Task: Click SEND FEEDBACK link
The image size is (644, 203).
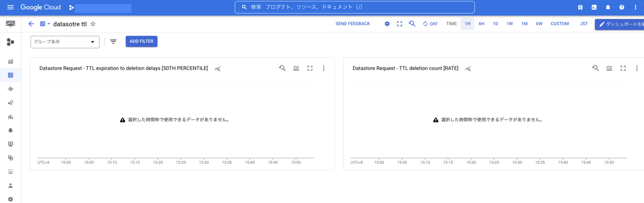Action: click(353, 24)
